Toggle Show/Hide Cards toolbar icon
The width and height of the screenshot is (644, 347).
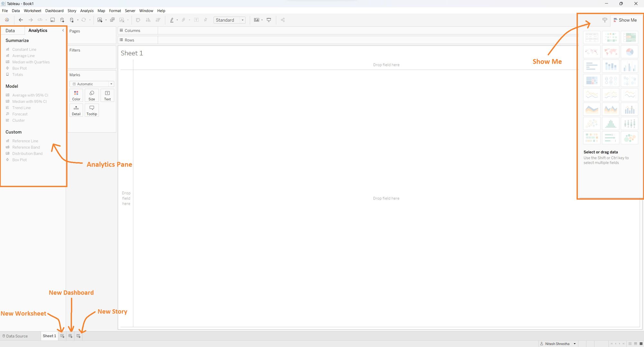(x=256, y=20)
